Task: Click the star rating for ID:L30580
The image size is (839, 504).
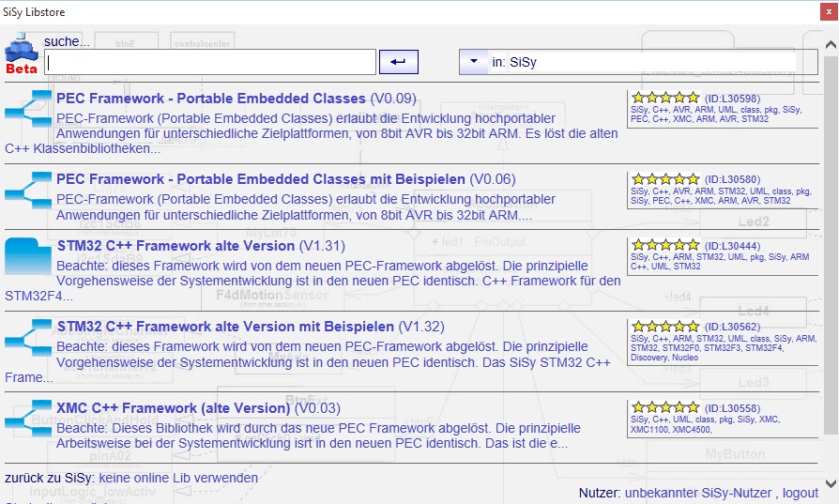Action: pyautogui.click(x=665, y=178)
